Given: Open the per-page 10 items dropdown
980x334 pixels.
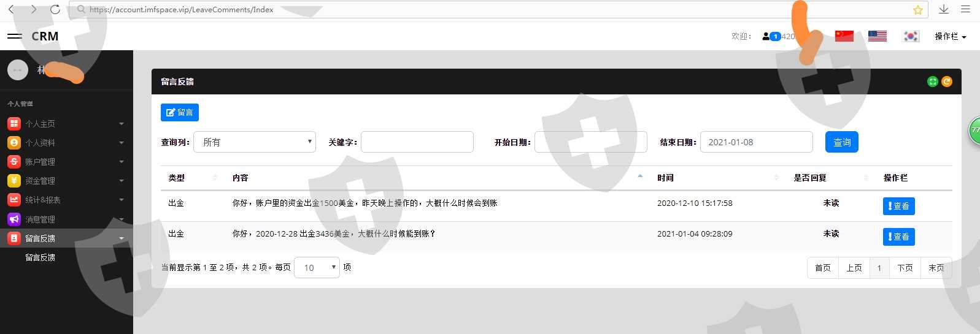Looking at the screenshot, I should pyautogui.click(x=317, y=267).
